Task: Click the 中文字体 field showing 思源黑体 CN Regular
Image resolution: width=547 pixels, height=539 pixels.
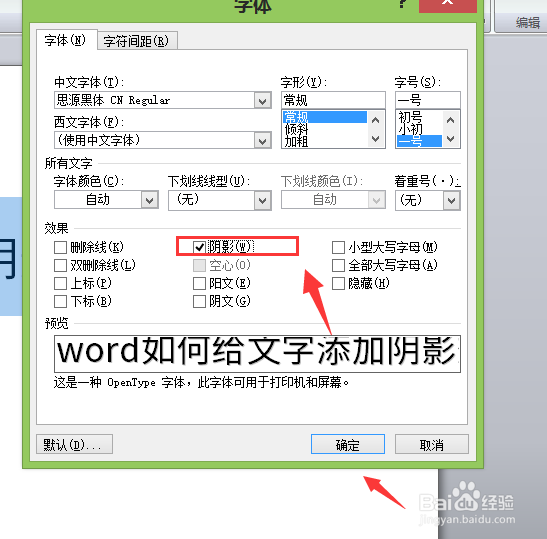Action: [155, 100]
